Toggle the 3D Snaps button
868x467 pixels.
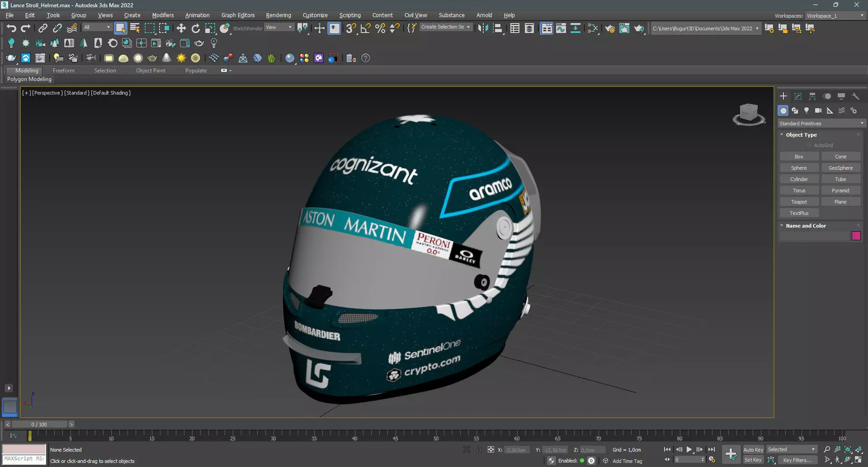coord(351,29)
